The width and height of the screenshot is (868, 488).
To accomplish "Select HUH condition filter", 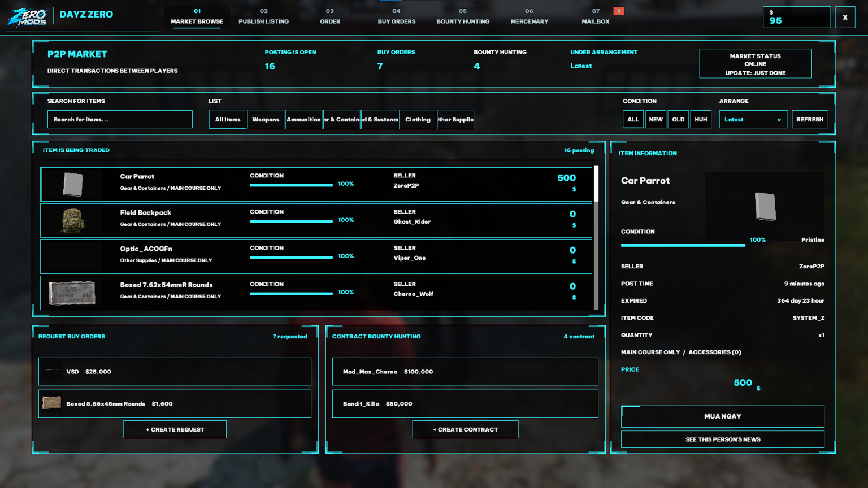I will click(x=701, y=119).
